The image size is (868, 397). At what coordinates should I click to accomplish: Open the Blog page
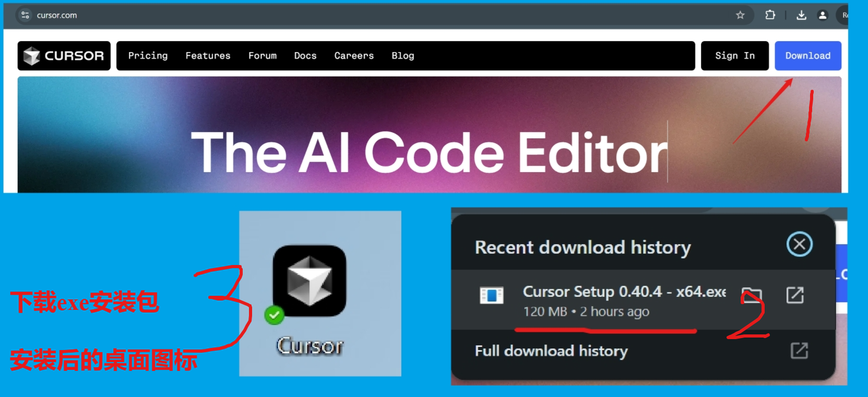403,56
